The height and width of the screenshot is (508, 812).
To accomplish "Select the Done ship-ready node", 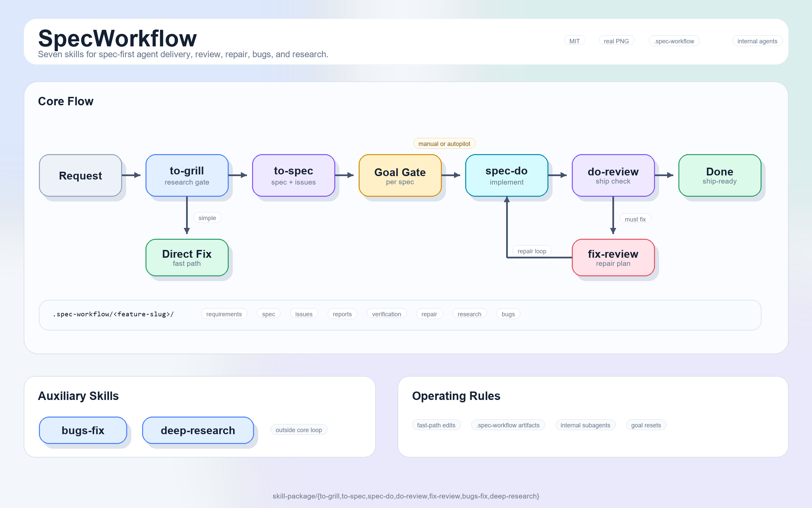I will [x=720, y=175].
